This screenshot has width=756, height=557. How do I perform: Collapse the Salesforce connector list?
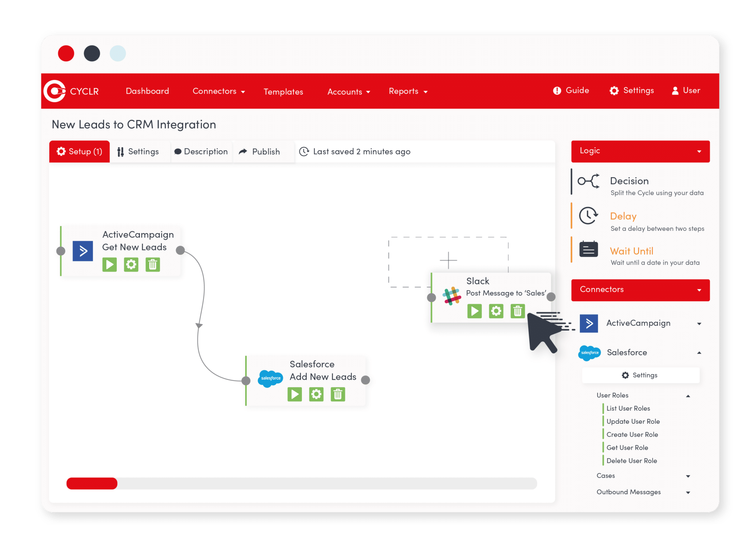(x=699, y=353)
